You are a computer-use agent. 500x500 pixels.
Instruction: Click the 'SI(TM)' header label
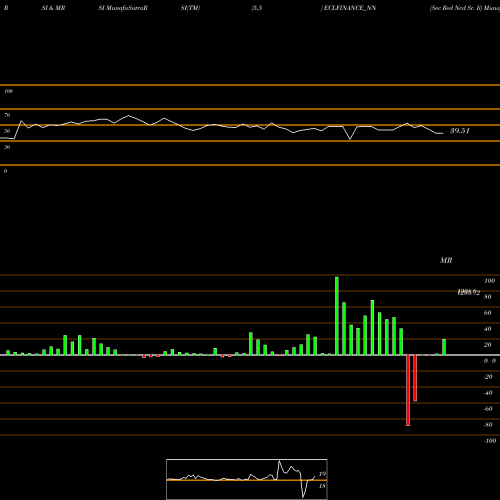coord(190,8)
